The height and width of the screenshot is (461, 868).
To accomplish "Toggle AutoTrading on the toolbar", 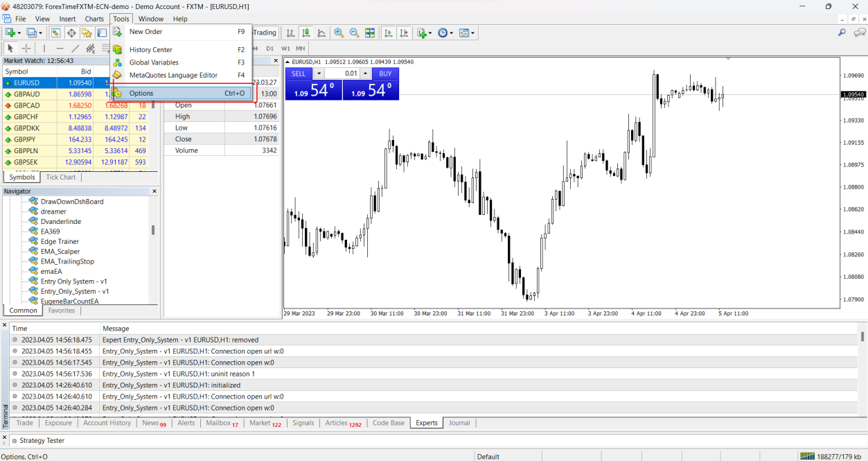I will pyautogui.click(x=263, y=32).
